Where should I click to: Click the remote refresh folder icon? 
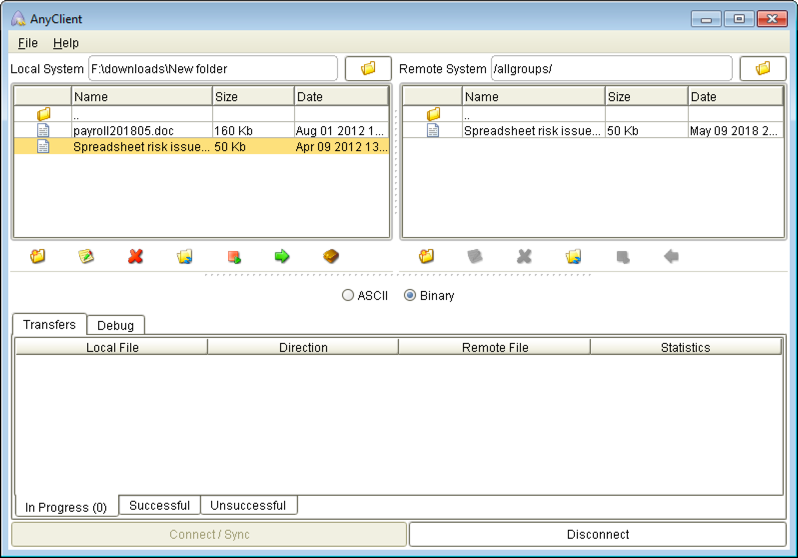[x=574, y=256]
